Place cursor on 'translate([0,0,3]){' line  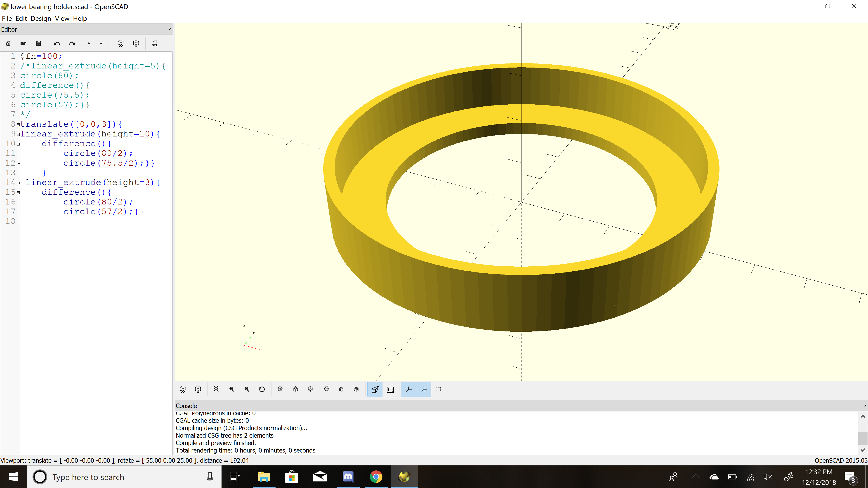coord(71,124)
